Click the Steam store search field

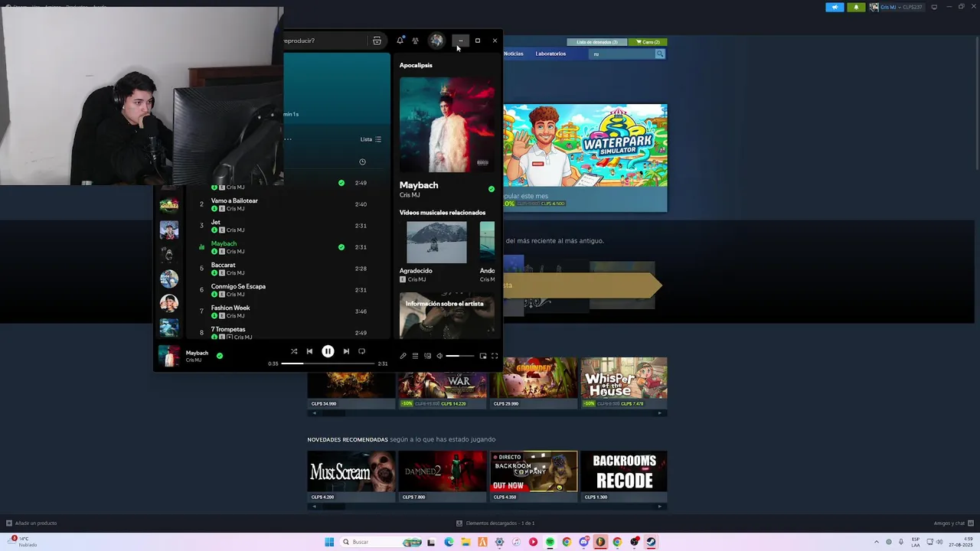pos(622,54)
